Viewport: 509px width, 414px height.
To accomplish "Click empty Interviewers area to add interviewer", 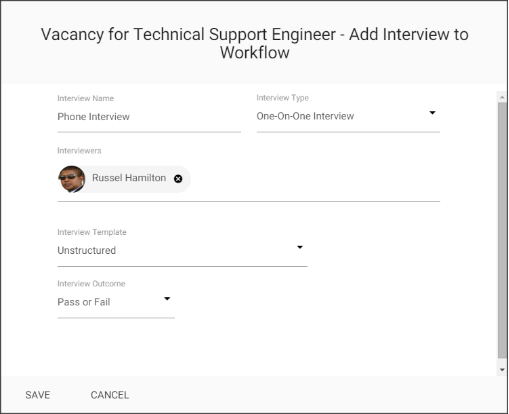I will coord(315,179).
